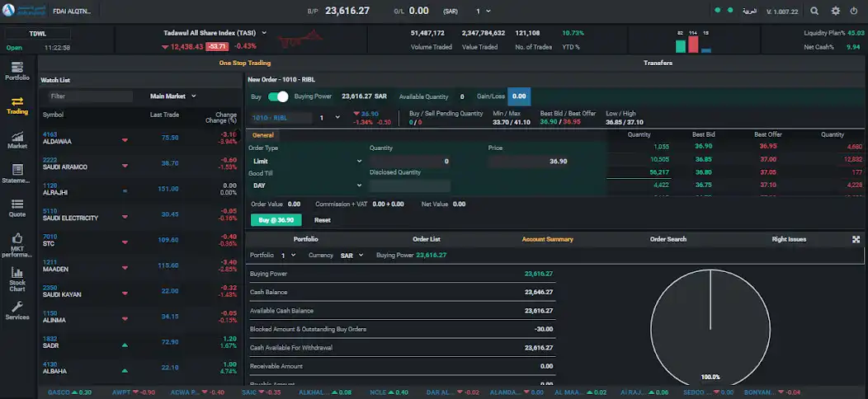Click the TASI mini chart thumbnail

[300, 40]
